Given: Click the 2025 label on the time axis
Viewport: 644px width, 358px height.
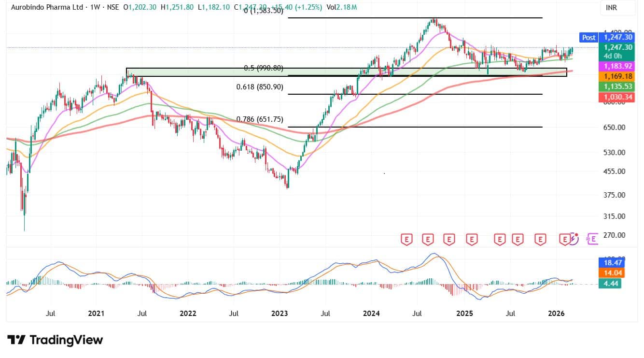Looking at the screenshot, I should [x=464, y=314].
